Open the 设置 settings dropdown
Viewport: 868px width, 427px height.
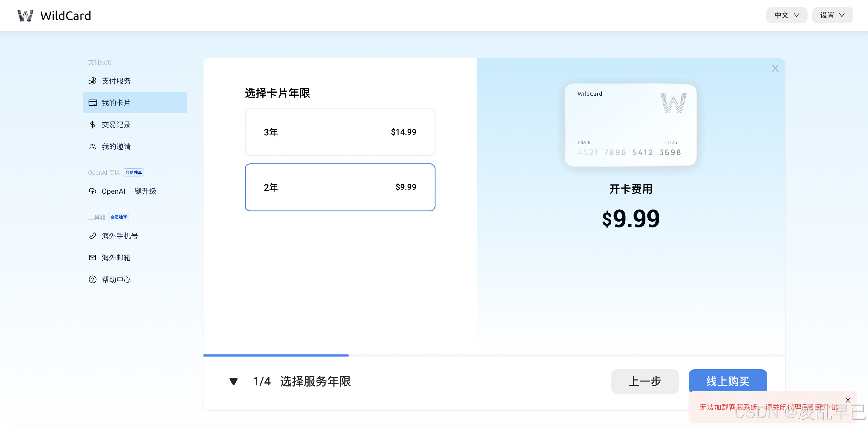click(x=832, y=15)
